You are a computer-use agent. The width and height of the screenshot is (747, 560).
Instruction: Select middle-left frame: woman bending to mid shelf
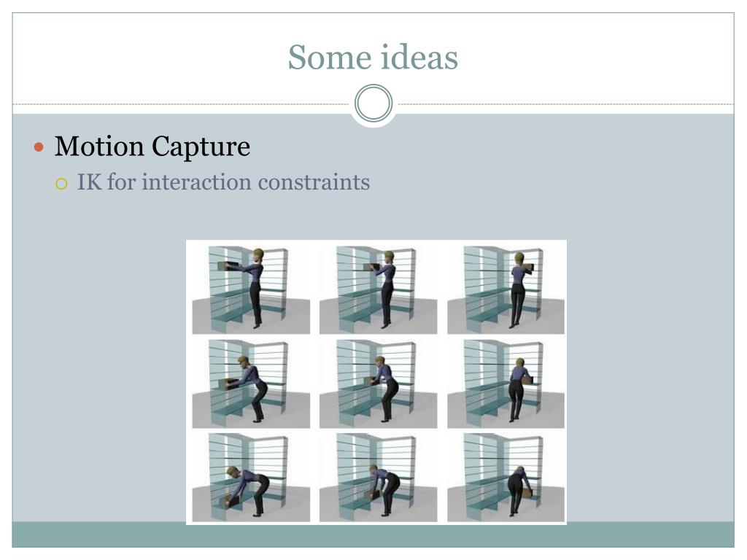click(x=251, y=384)
